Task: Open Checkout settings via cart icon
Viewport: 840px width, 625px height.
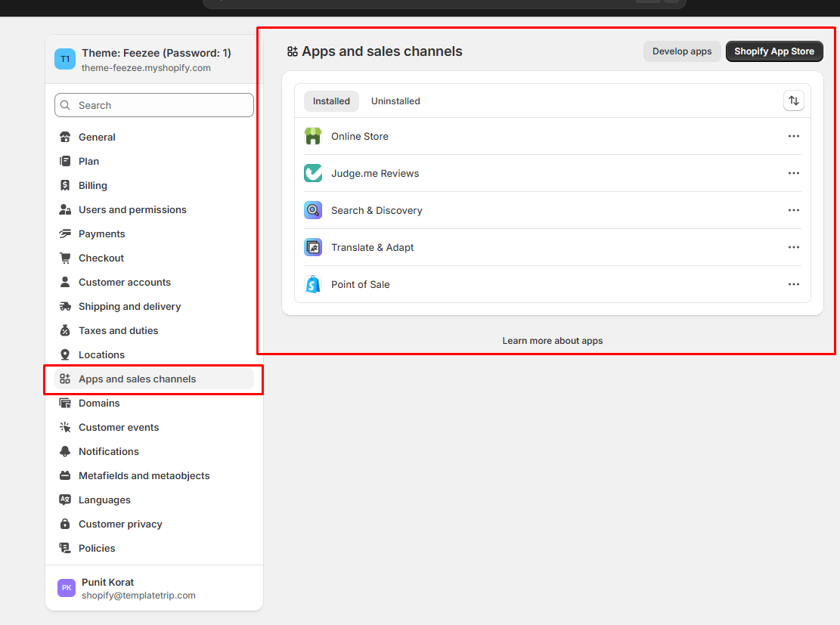Action: click(65, 258)
